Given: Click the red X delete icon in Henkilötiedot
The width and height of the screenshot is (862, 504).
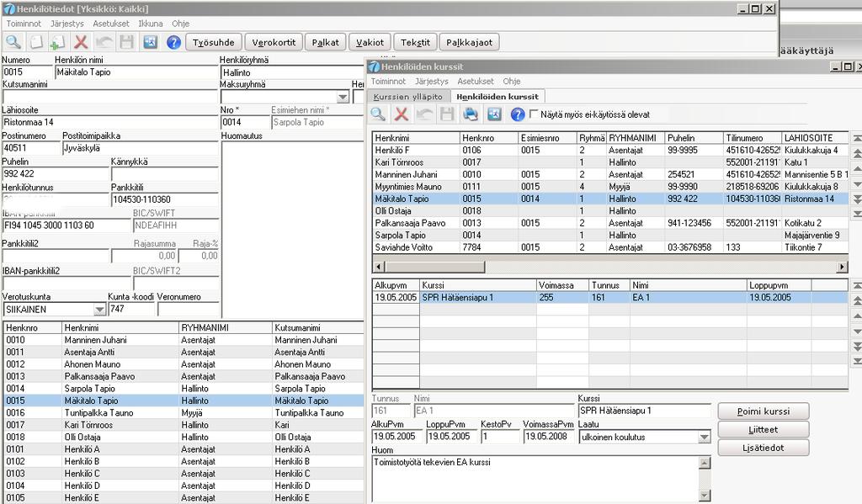Looking at the screenshot, I should coord(81,42).
